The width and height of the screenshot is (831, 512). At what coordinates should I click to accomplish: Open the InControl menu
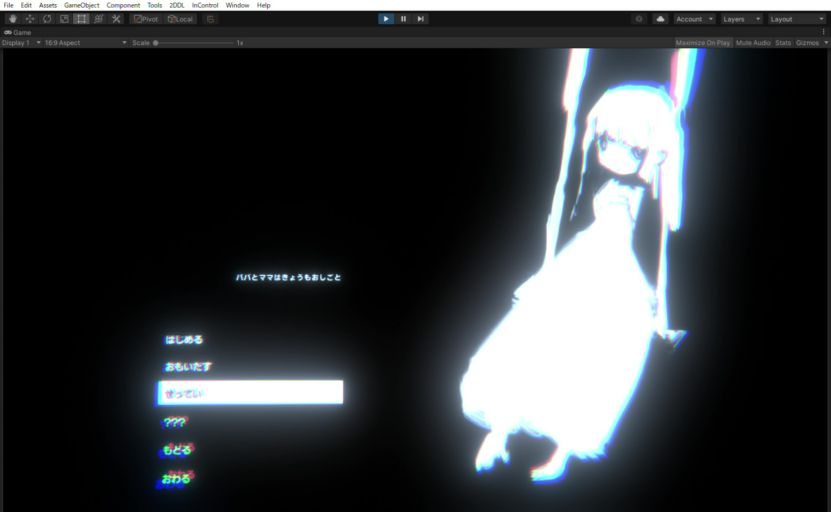tap(205, 5)
